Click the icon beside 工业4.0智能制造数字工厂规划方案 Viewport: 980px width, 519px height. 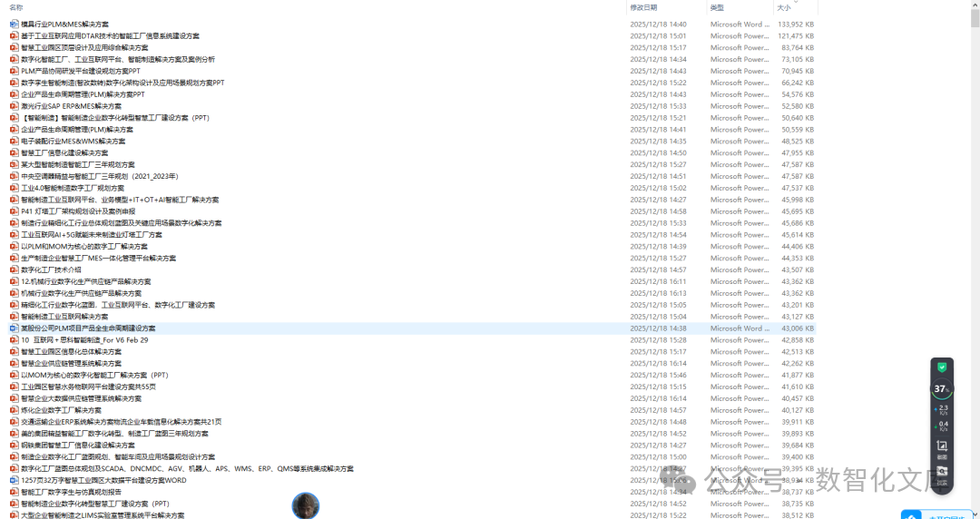pyautogui.click(x=15, y=188)
